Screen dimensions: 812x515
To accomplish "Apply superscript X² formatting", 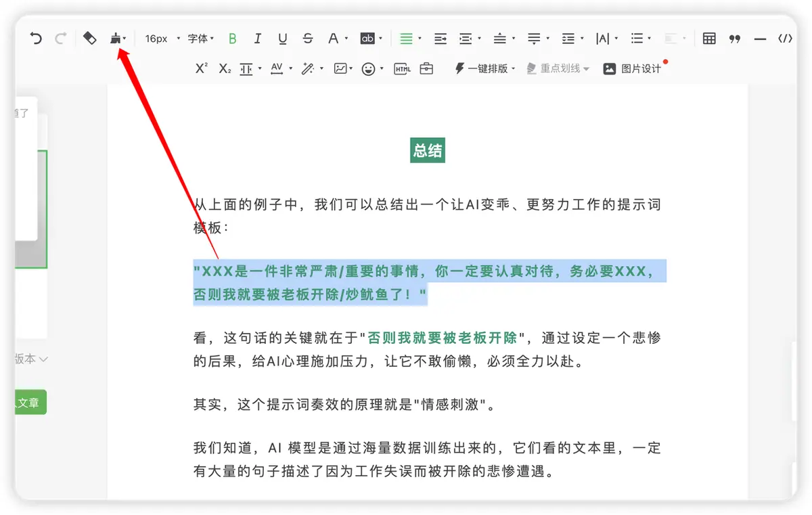I will [x=201, y=68].
